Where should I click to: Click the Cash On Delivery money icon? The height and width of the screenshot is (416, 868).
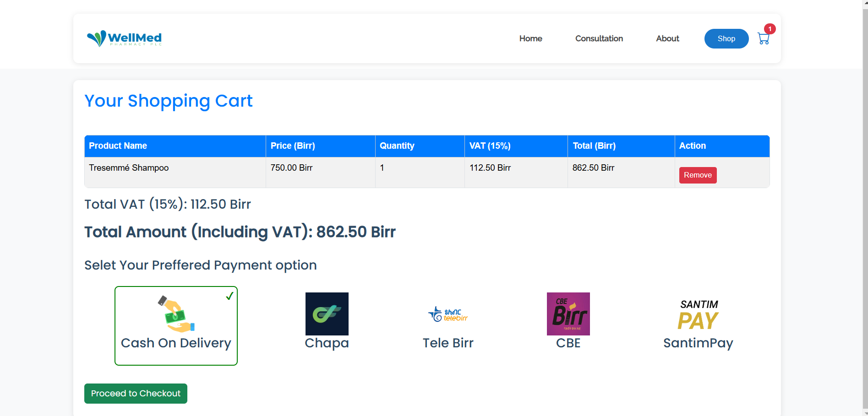[176, 314]
